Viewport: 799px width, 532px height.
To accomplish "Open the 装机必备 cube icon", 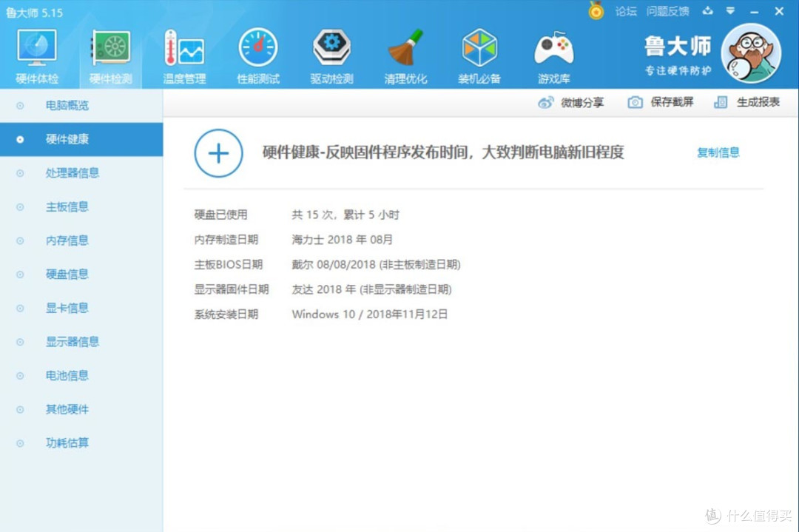I will click(x=479, y=47).
